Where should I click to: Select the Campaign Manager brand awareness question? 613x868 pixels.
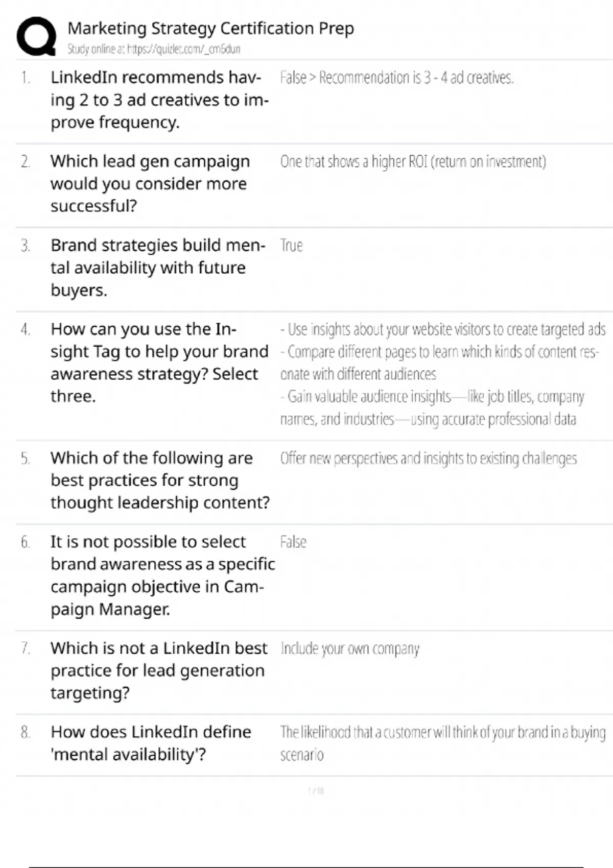click(162, 575)
